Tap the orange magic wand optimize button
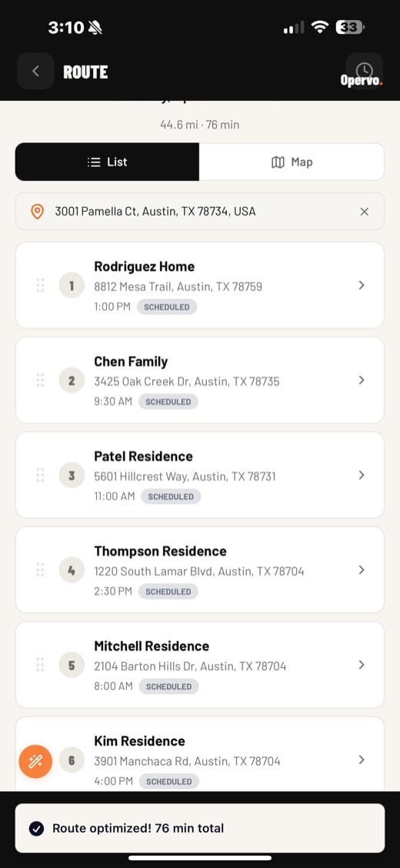 click(x=35, y=761)
